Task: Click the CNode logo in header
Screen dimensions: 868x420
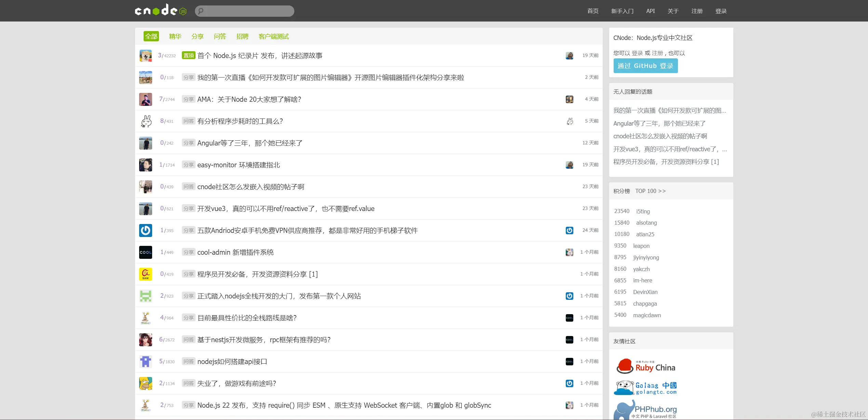Action: pyautogui.click(x=160, y=11)
